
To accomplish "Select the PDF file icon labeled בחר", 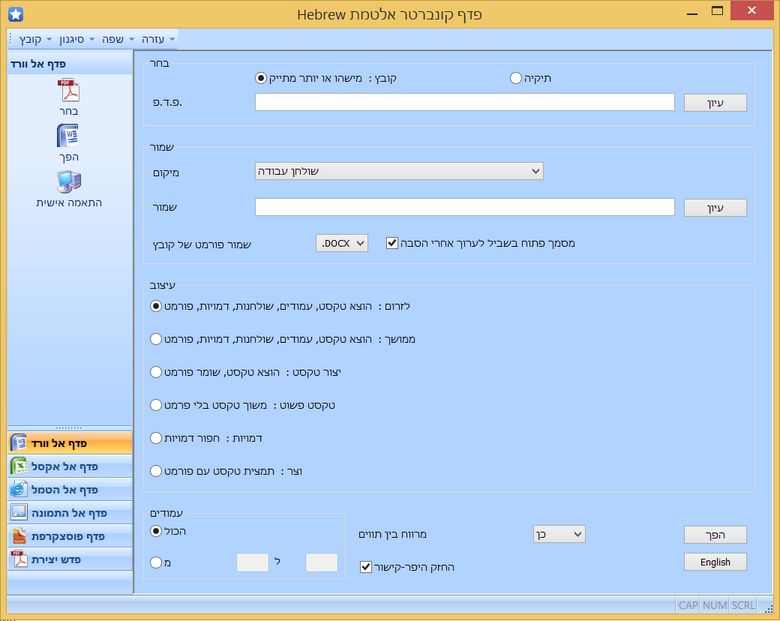I will (x=69, y=91).
